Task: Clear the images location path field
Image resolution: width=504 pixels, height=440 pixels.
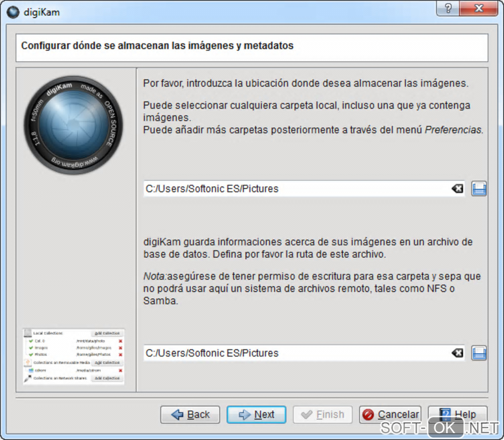Action: tap(458, 189)
